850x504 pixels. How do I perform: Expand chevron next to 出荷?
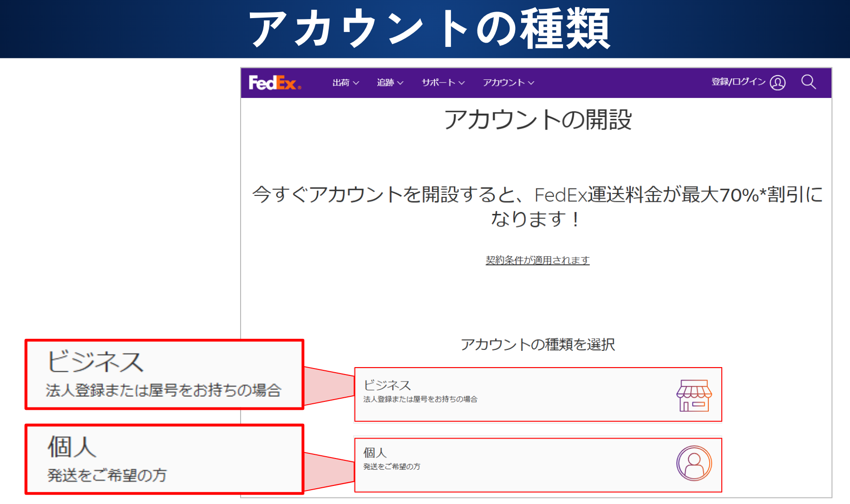pyautogui.click(x=356, y=83)
